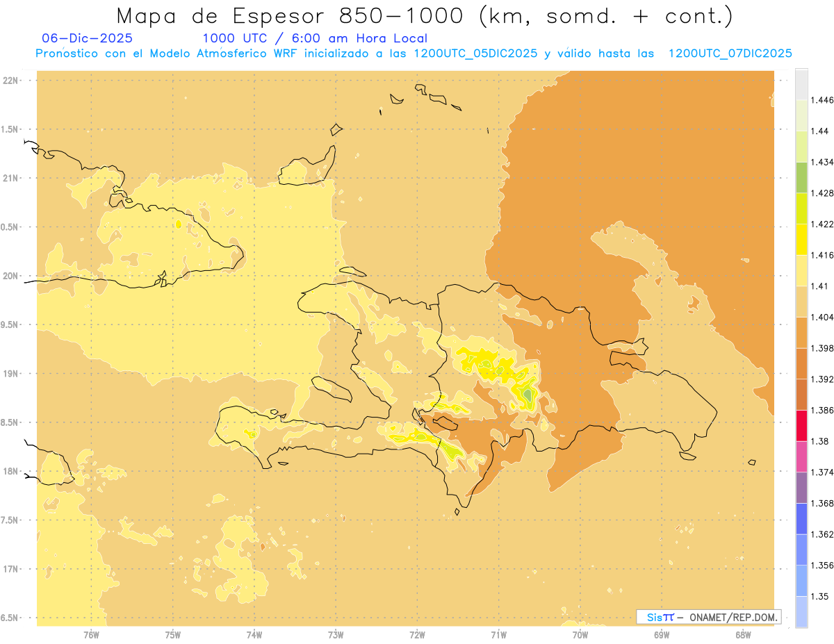Viewport: 834px width, 644px height.
Task: Click legend value 1.38
Action: (x=820, y=441)
